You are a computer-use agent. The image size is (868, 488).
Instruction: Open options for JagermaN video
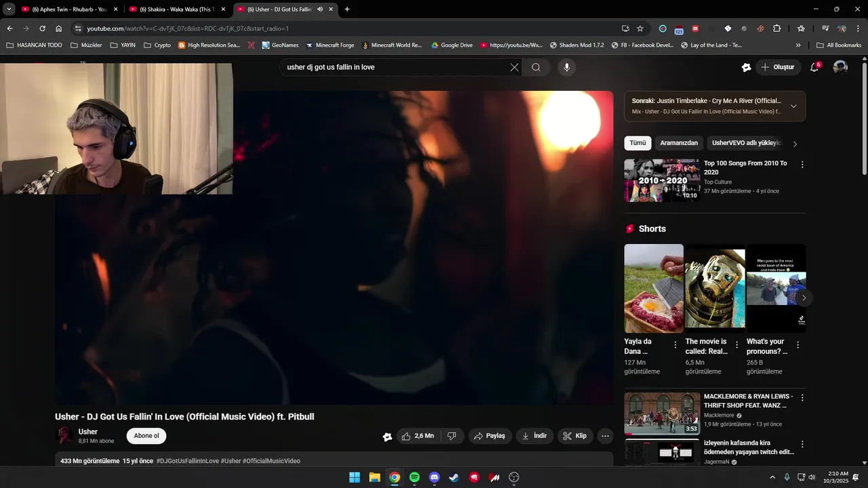pos(802,444)
